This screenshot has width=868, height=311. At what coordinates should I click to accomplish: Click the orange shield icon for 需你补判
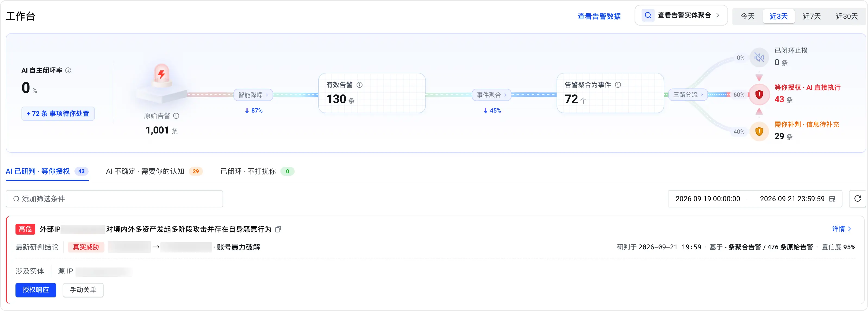[759, 131]
